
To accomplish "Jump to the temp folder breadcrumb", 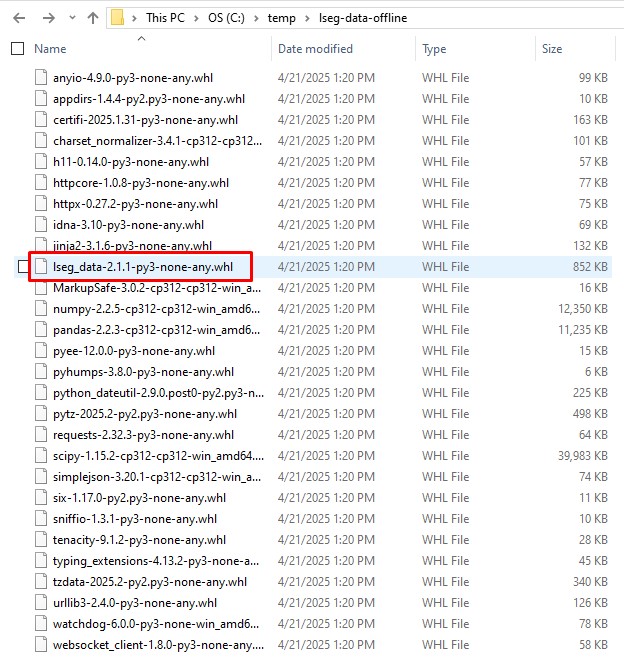I will [x=282, y=18].
